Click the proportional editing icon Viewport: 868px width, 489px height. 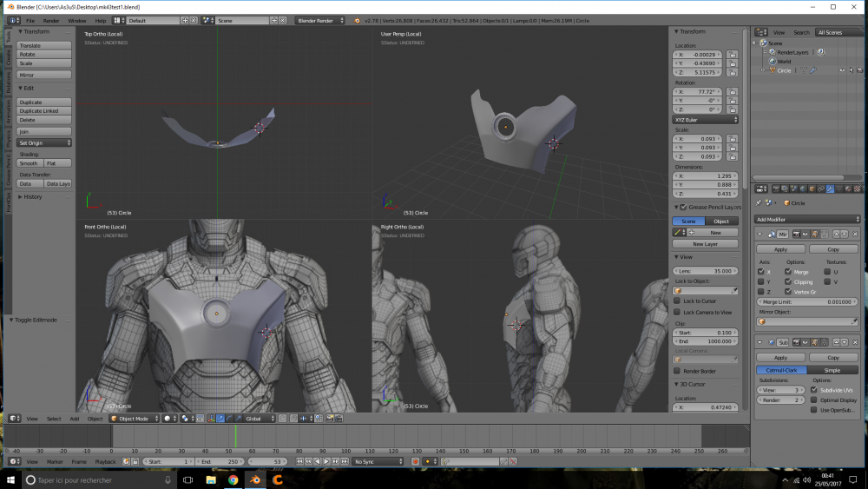point(282,418)
